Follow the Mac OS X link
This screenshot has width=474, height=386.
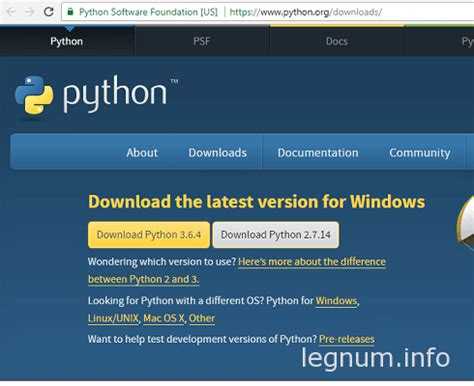point(164,318)
